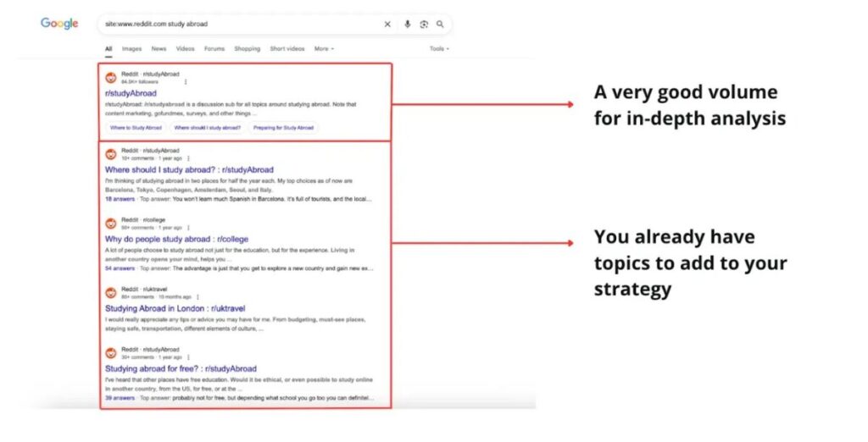Switch to the Images tab
Viewport: 868px width, 442px height.
(x=131, y=49)
